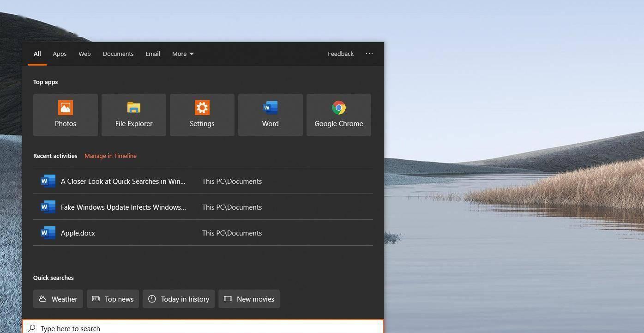This screenshot has height=333, width=644.
Task: Open the three-dot options menu
Action: [369, 54]
